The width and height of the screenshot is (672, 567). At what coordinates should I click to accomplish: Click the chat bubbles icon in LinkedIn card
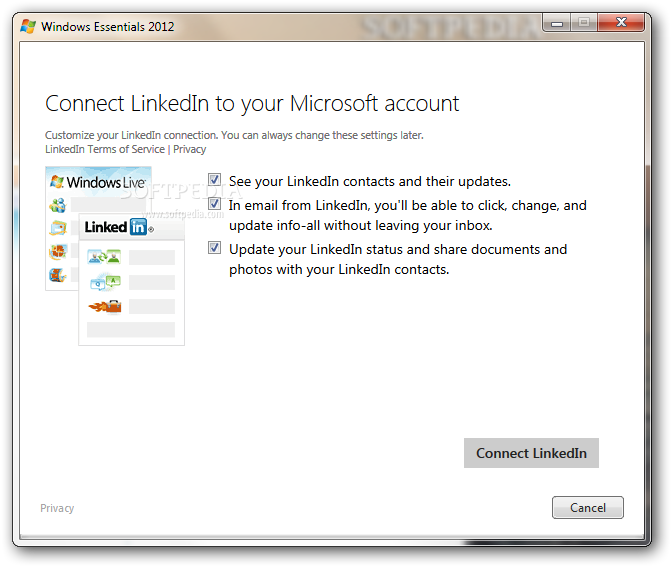tap(105, 283)
